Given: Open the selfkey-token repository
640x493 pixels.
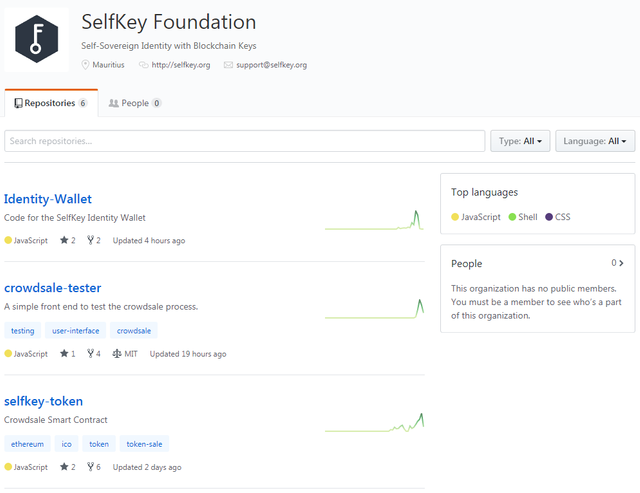Looking at the screenshot, I should [x=43, y=402].
